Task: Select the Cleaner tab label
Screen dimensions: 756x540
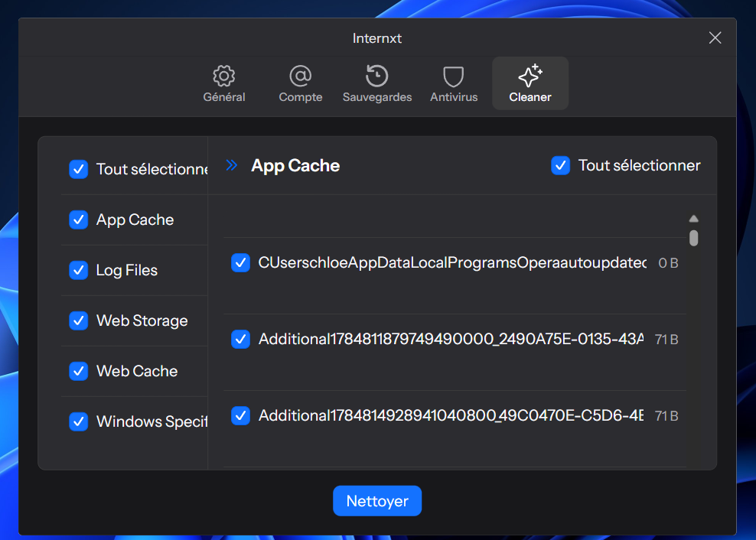Action: pyautogui.click(x=530, y=97)
